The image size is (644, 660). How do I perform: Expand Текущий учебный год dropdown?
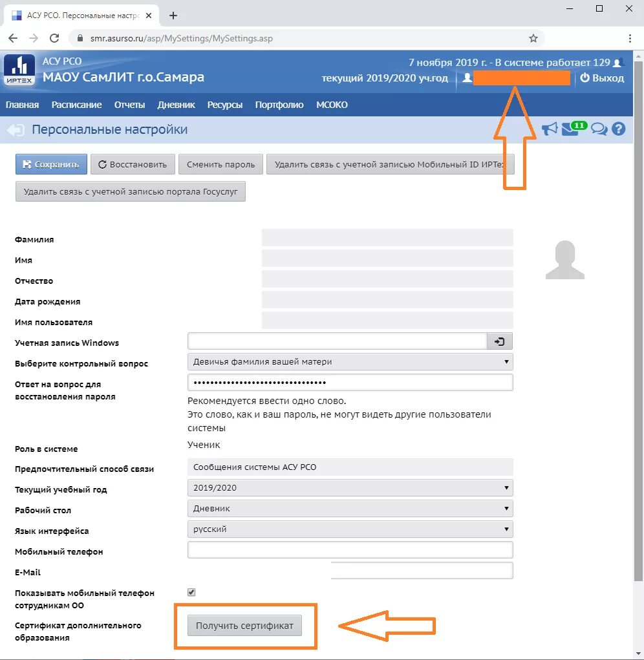coord(350,487)
